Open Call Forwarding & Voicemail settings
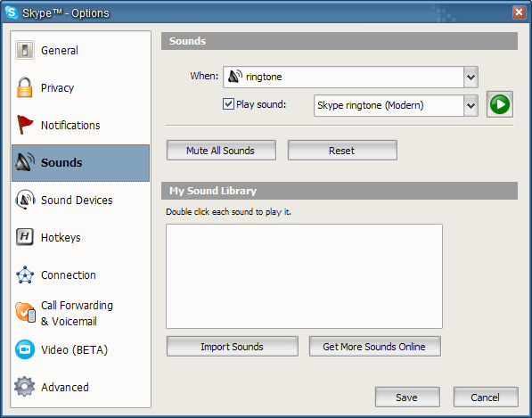The width and height of the screenshot is (532, 418). click(x=81, y=313)
